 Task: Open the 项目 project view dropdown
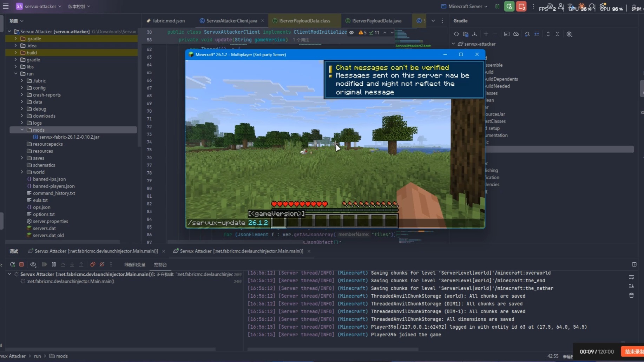coord(16,21)
